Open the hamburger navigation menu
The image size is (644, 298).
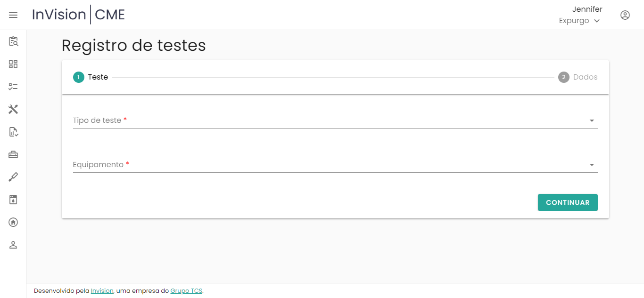click(13, 15)
